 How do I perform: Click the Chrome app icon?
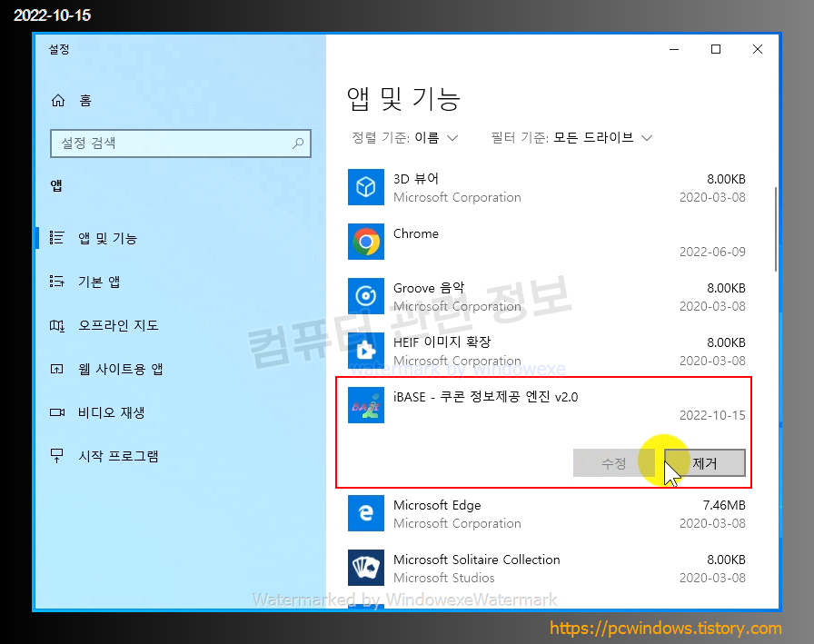click(366, 242)
